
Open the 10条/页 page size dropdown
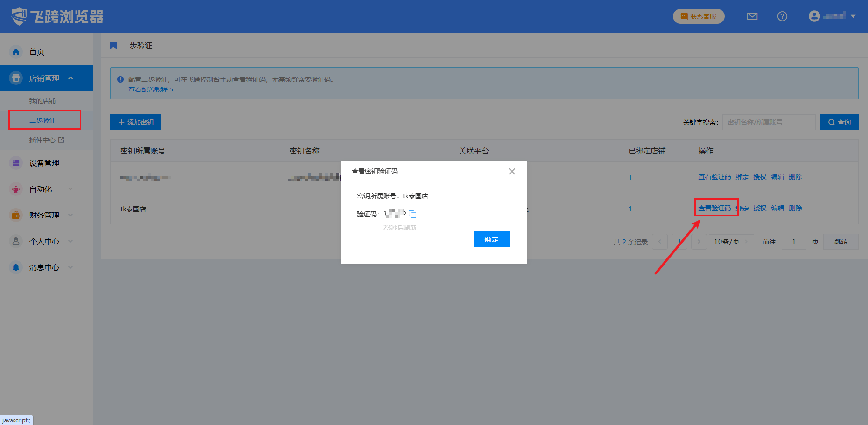[x=731, y=242]
